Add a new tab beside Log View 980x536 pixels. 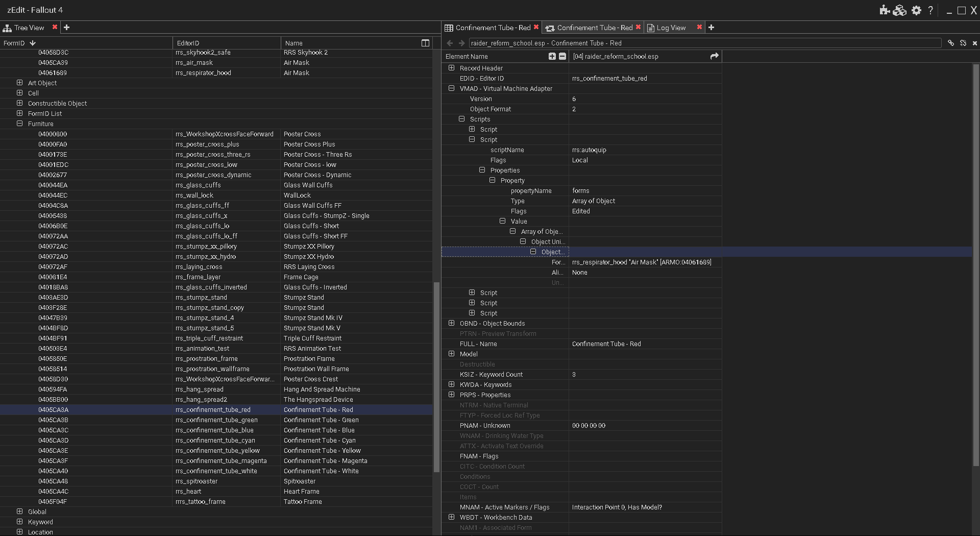click(712, 28)
